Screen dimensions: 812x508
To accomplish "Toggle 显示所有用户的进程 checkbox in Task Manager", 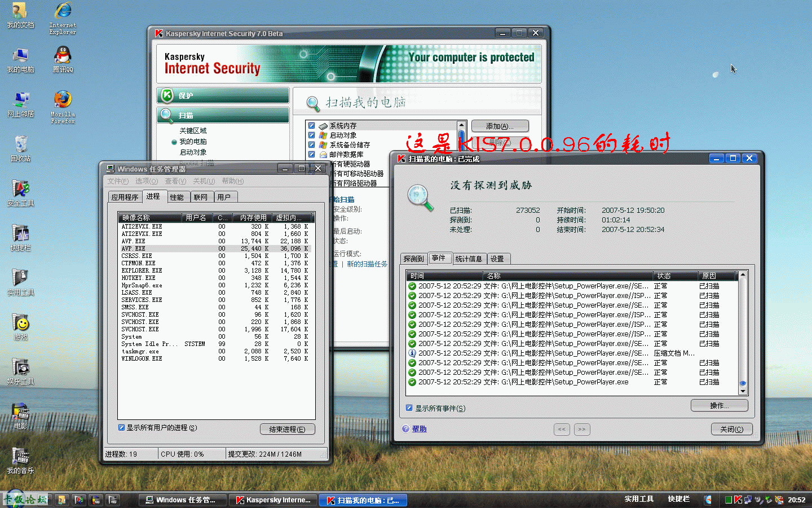I will pyautogui.click(x=121, y=428).
